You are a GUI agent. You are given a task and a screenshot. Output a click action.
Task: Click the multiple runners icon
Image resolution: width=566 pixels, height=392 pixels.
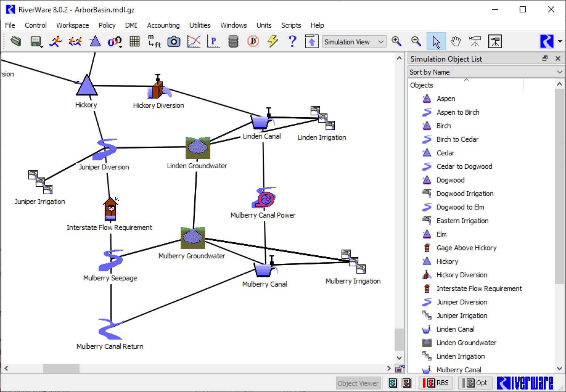75,41
